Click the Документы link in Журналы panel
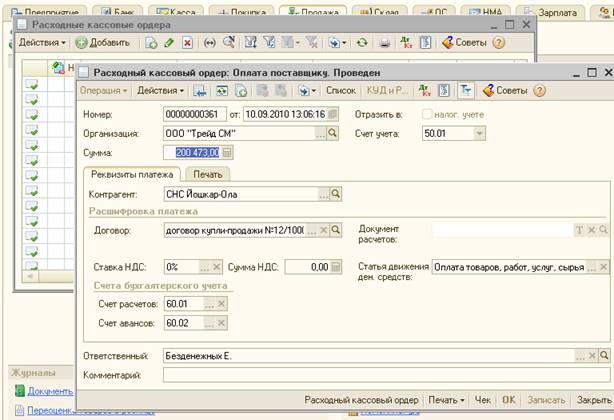 pyautogui.click(x=48, y=391)
